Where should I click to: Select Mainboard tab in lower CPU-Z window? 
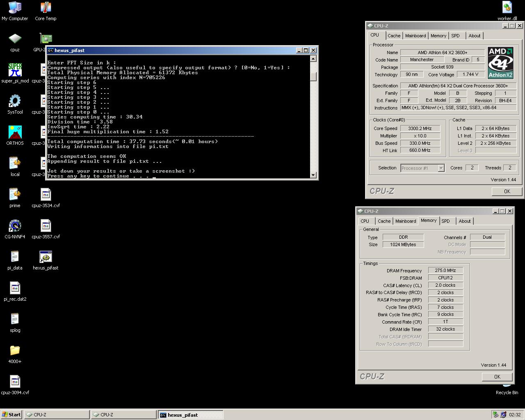[406, 221]
